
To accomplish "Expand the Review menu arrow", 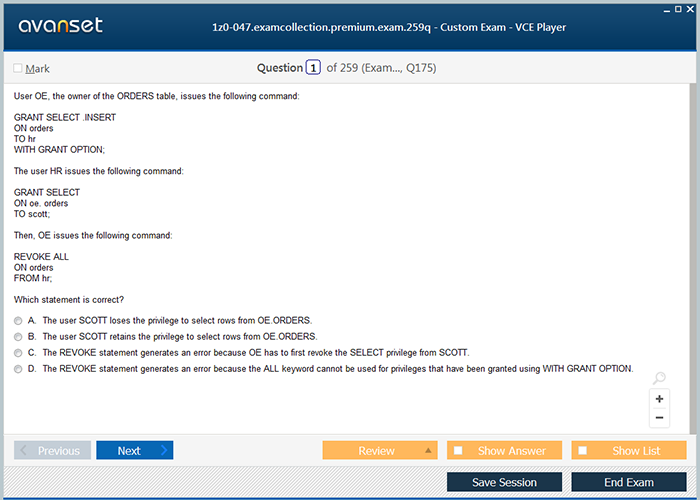I will point(429,451).
